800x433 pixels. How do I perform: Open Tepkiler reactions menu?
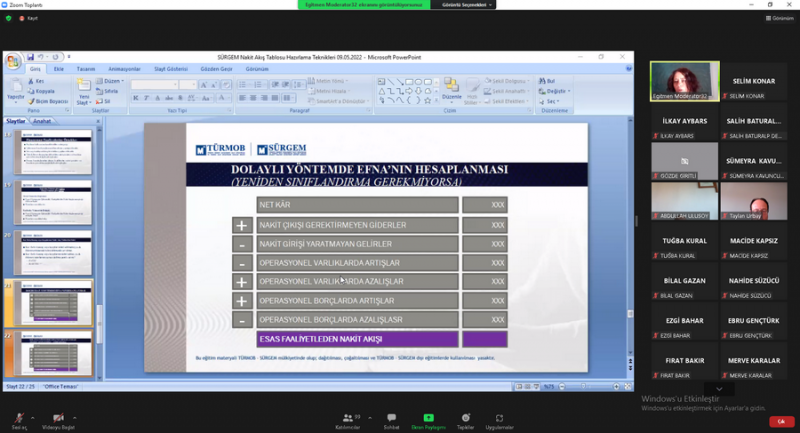465,418
